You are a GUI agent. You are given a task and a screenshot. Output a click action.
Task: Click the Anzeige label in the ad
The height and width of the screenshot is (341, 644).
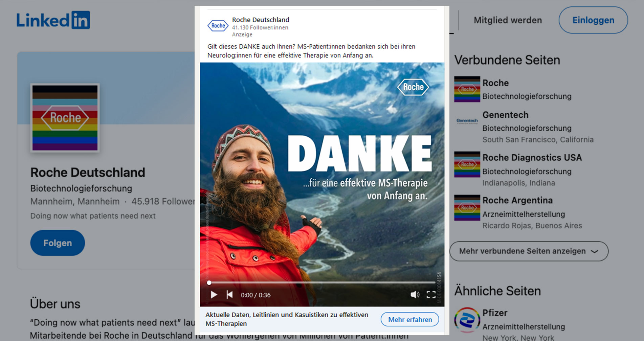(x=242, y=35)
